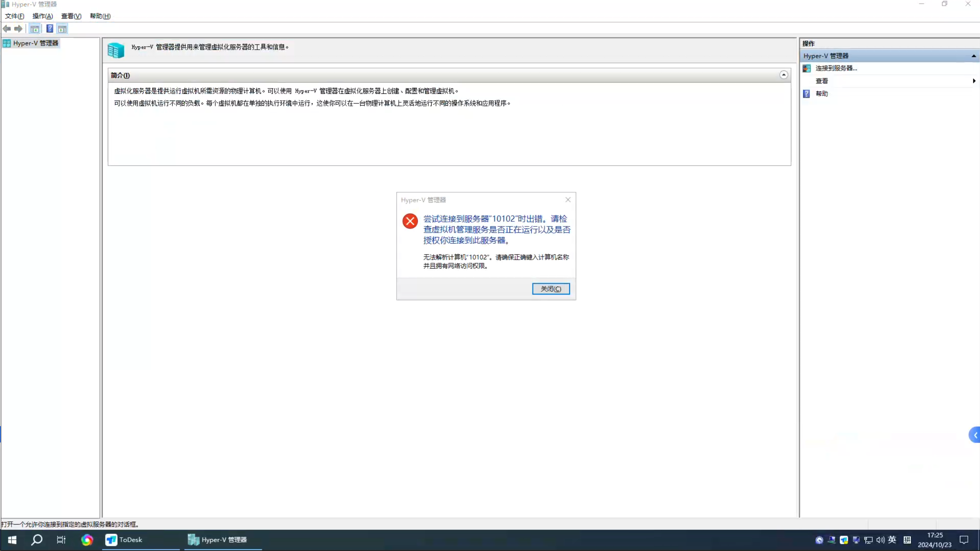980x551 pixels.
Task: Open Task View on the taskbar
Action: tap(61, 540)
